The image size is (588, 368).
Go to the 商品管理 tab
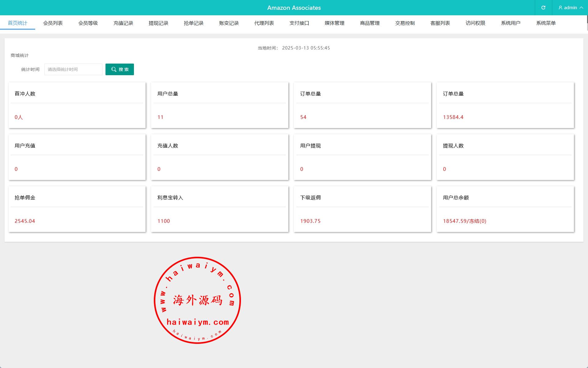point(370,23)
